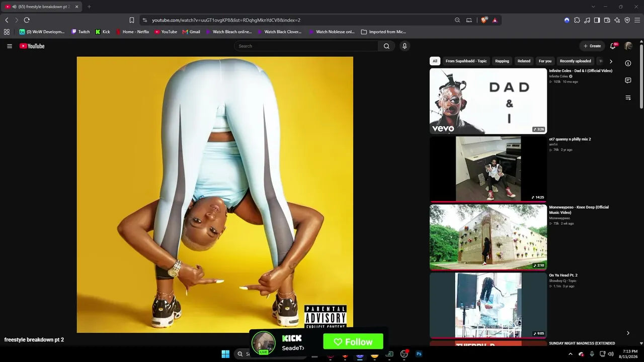
Task: Open the ot7 quanny n philly mix thumbnail
Action: coord(488,169)
